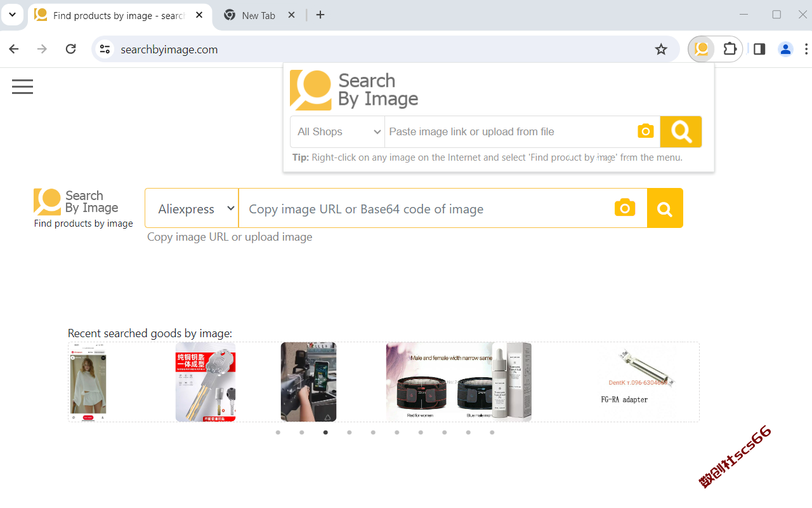Click the 'Find products by image' tagline text
812x508 pixels.
click(84, 224)
